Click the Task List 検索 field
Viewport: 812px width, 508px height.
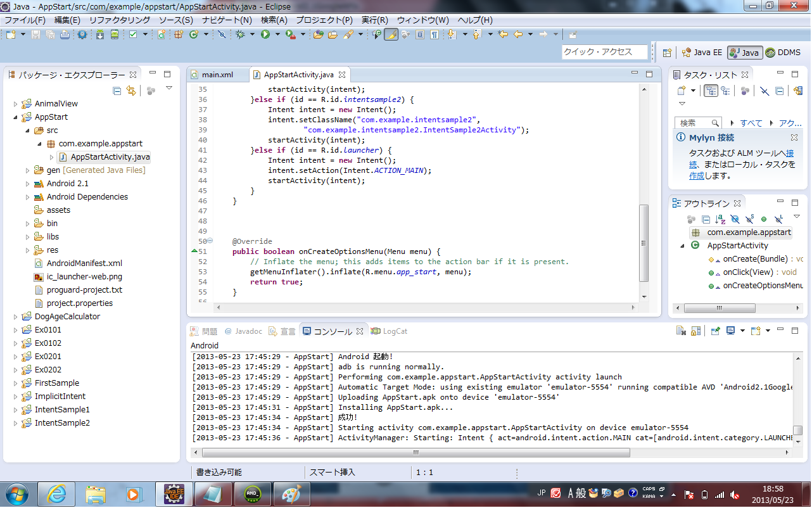[698, 123]
